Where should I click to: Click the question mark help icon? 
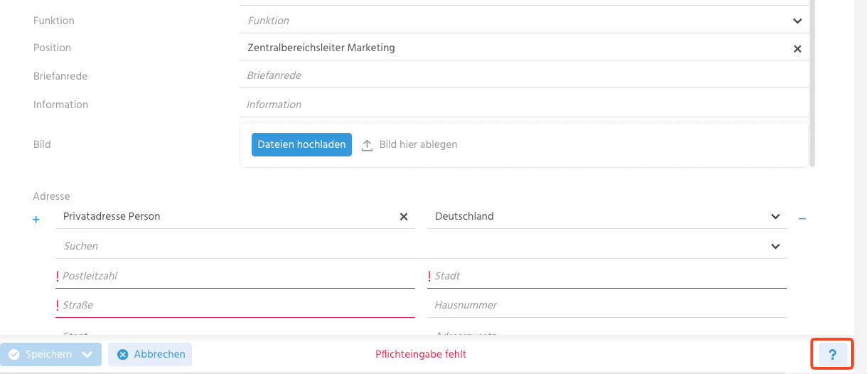832,354
